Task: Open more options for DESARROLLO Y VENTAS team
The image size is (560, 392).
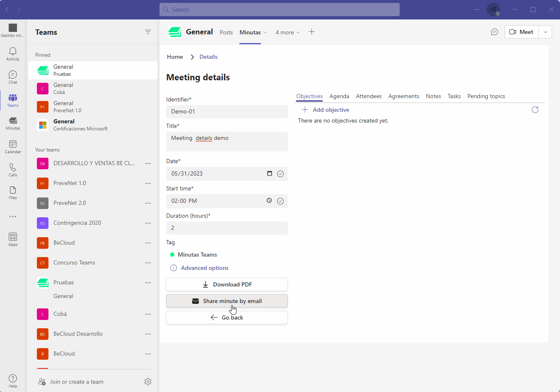Action: [148, 164]
